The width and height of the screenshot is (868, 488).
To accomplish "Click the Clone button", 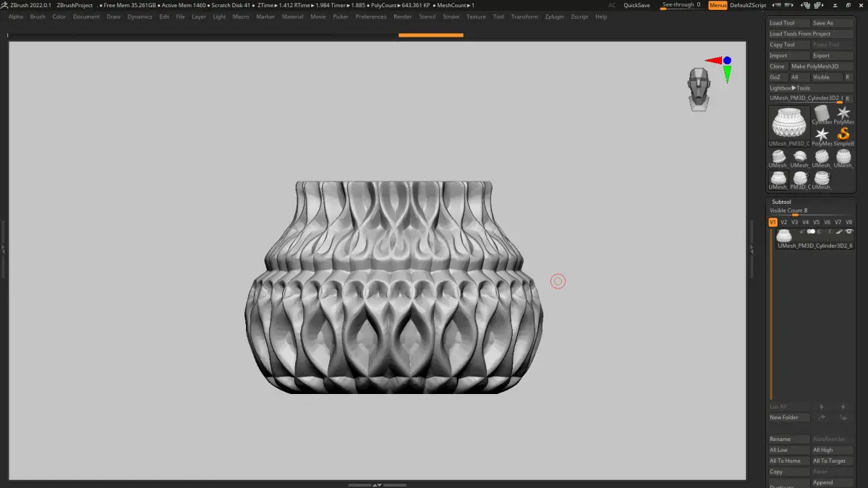I will tap(778, 67).
